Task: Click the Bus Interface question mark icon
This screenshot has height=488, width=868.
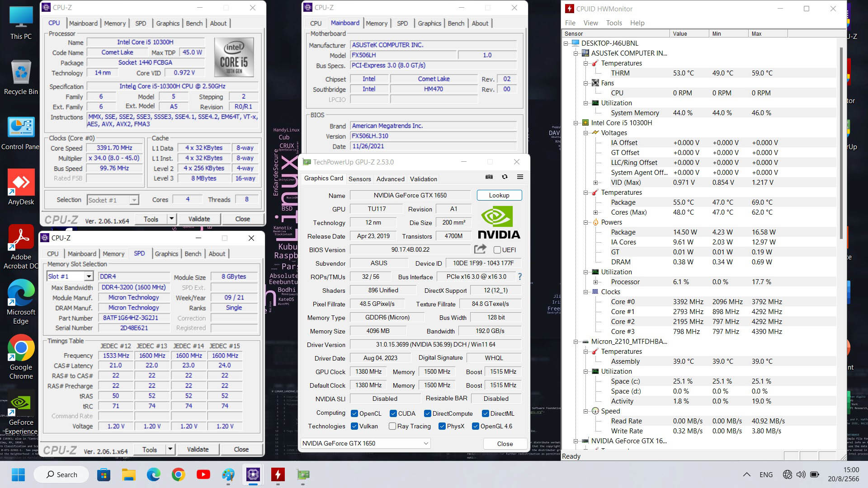Action: click(x=519, y=277)
